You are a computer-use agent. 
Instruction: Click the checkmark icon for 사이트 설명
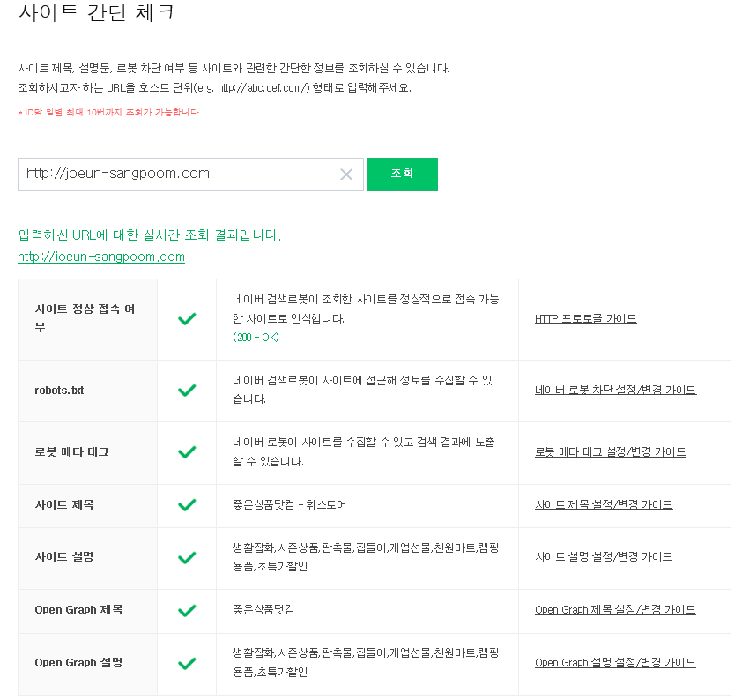click(x=187, y=557)
